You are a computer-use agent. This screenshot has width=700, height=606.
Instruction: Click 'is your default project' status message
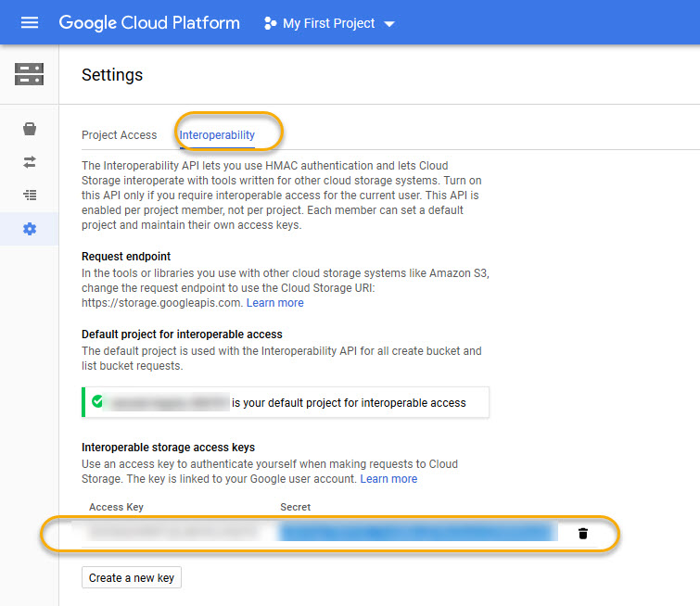point(349,403)
